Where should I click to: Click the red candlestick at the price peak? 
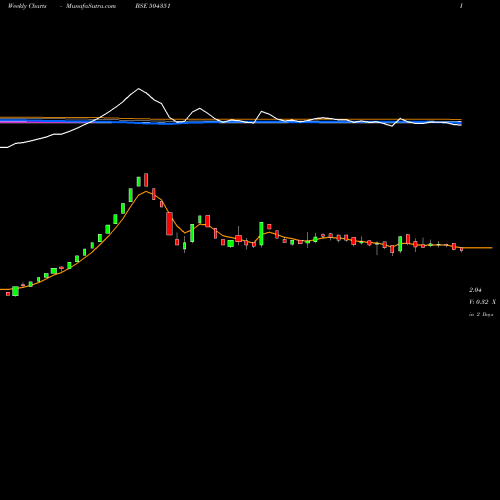coord(146,180)
